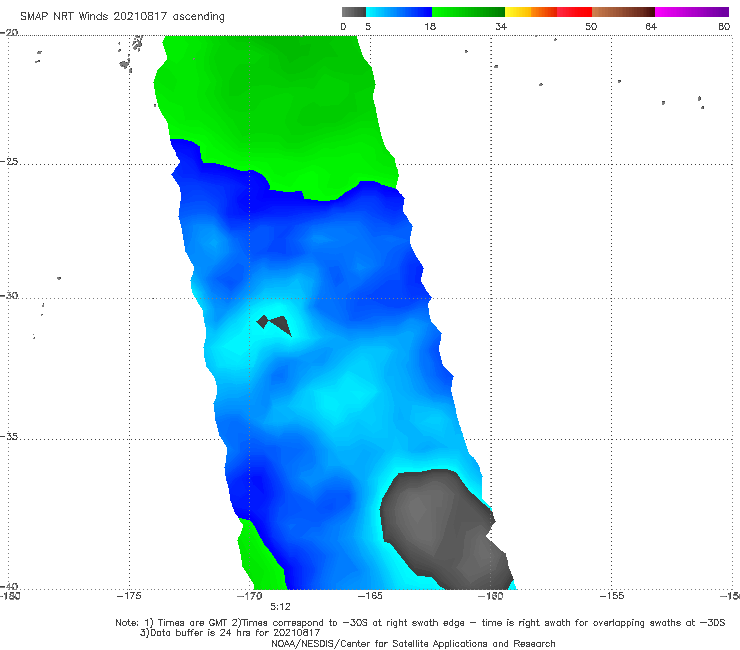Click the yellow-to-red 34-50 color bar segment

click(x=548, y=12)
